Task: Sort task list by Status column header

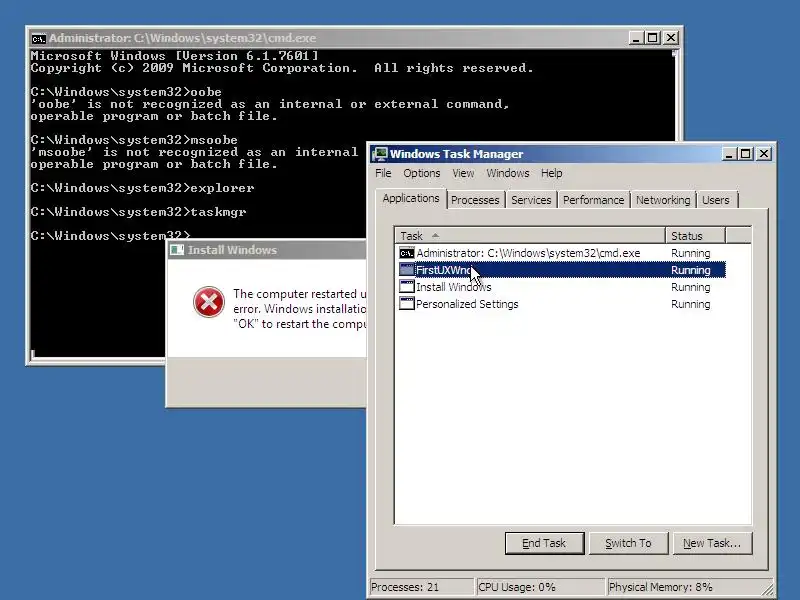Action: coord(695,236)
